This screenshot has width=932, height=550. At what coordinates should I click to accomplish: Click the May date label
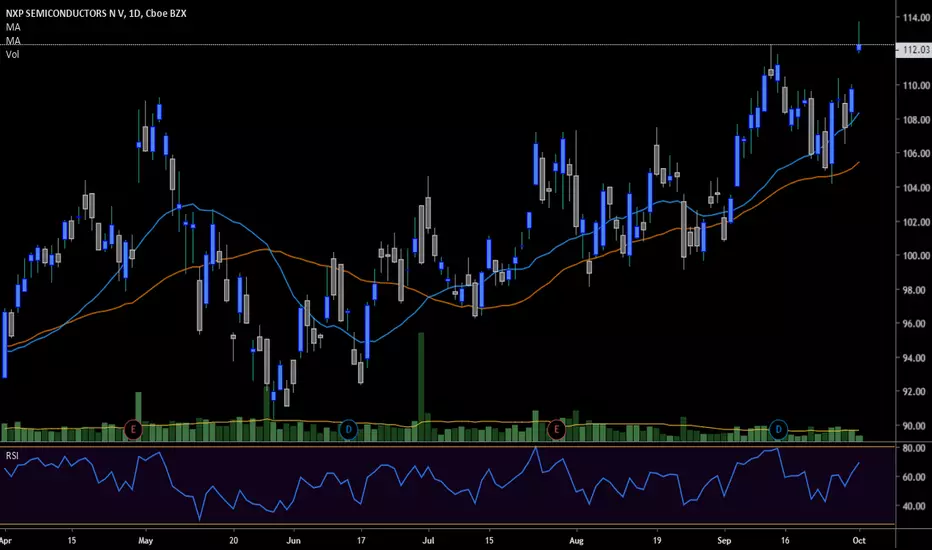pos(146,541)
